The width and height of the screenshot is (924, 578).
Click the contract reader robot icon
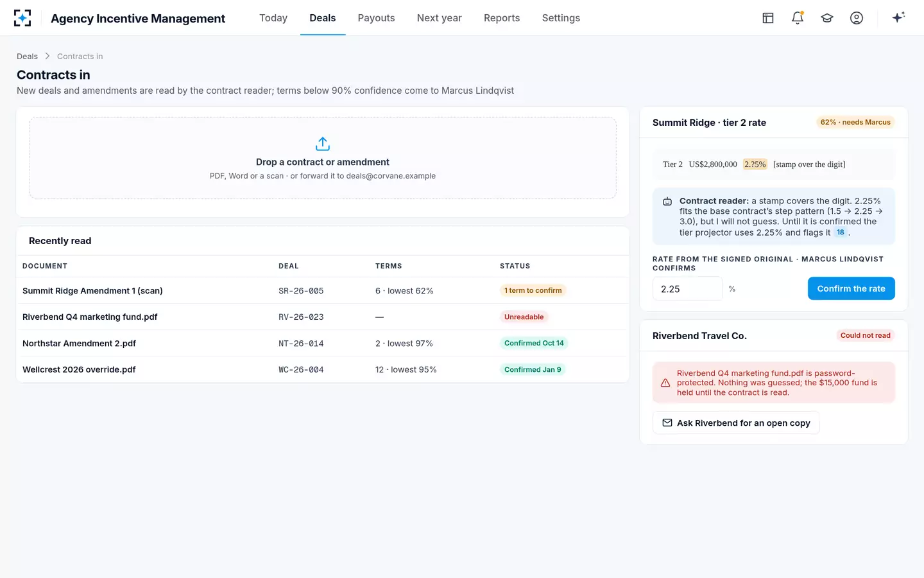tap(667, 202)
